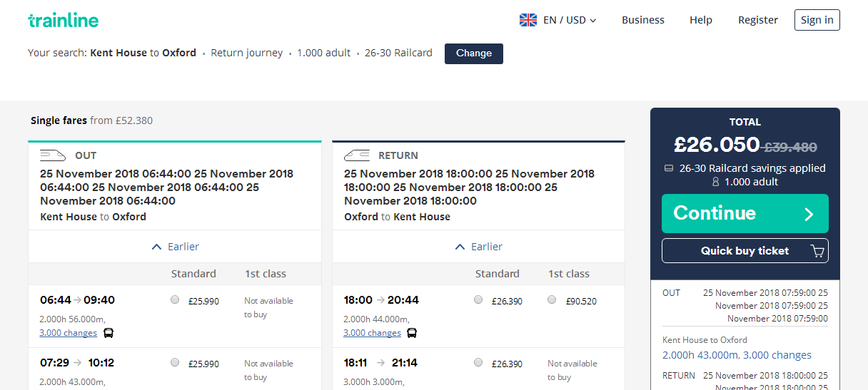This screenshot has width=868, height=390.
Task: Click the railcard icon in total panel
Action: (669, 169)
